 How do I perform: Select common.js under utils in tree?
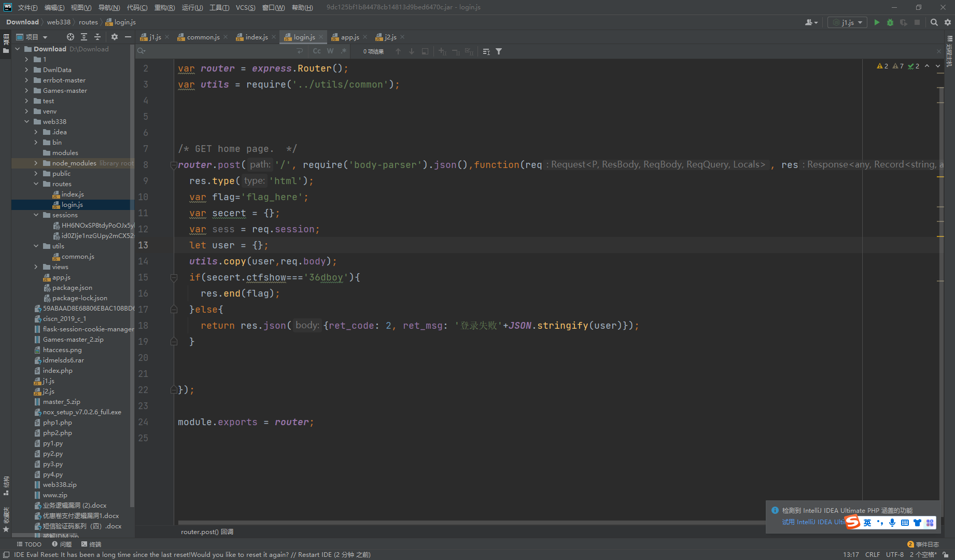(77, 257)
